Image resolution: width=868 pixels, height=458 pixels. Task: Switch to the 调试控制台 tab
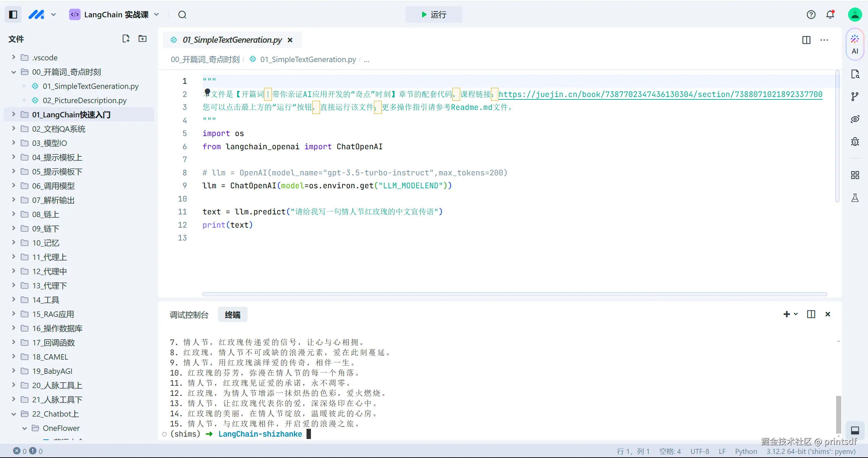point(189,314)
